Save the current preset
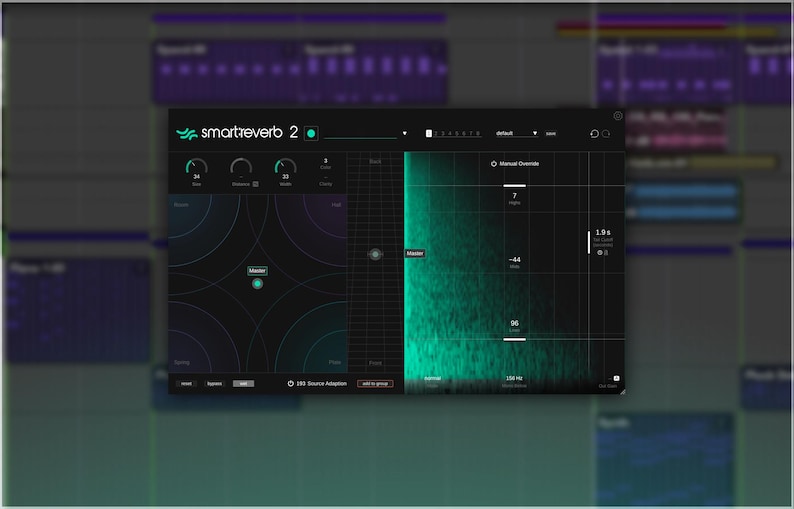Image resolution: width=794 pixels, height=509 pixels. coord(551,134)
